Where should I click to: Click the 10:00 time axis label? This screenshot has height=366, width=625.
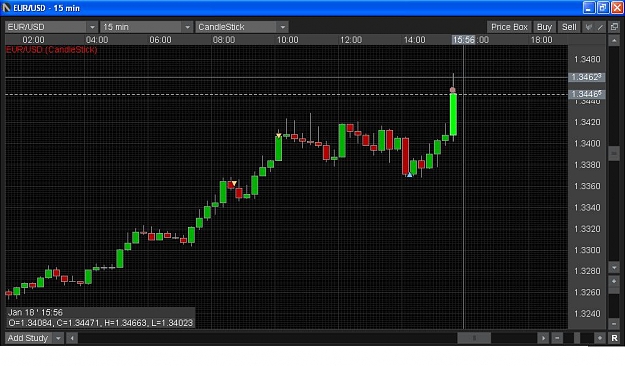[x=287, y=40]
